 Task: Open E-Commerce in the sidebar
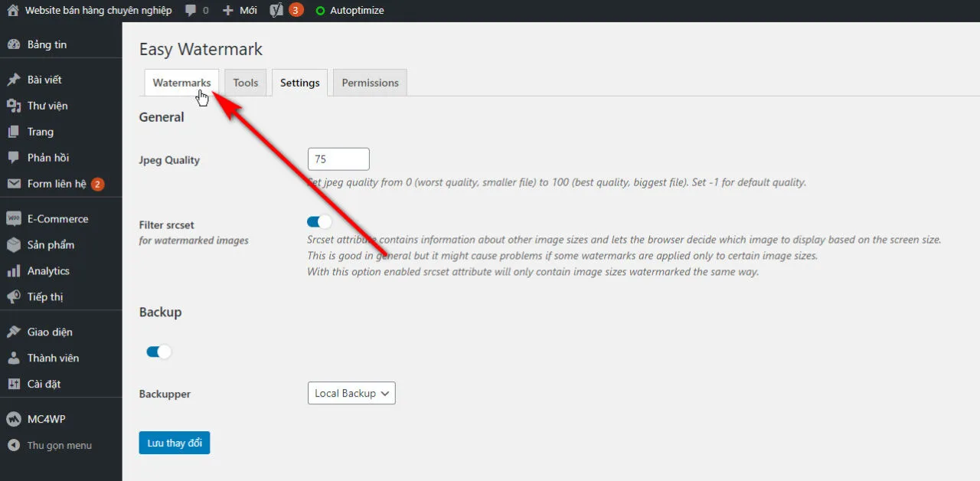[58, 219]
